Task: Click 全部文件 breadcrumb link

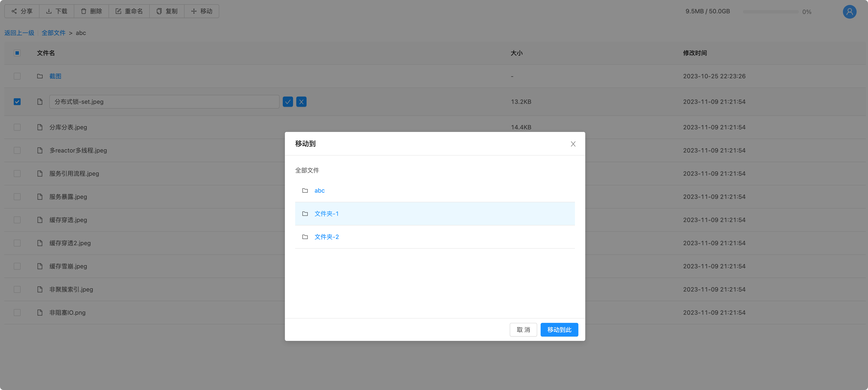Action: tap(54, 33)
